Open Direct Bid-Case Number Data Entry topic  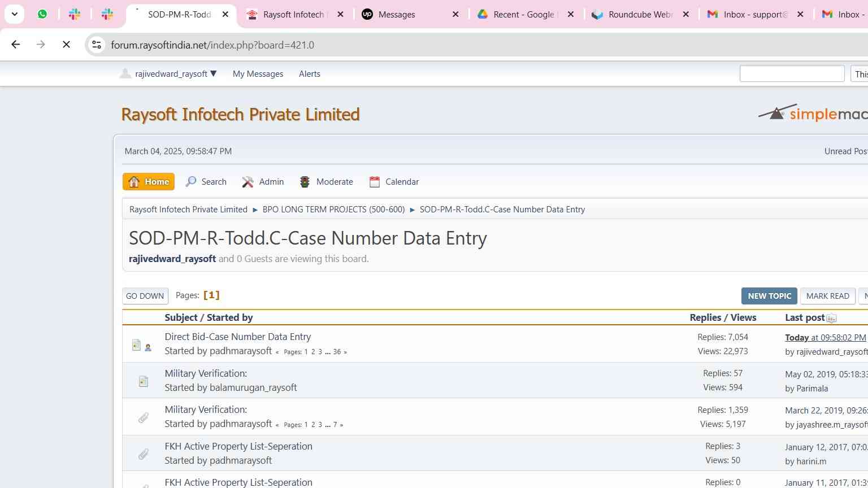[x=237, y=337]
